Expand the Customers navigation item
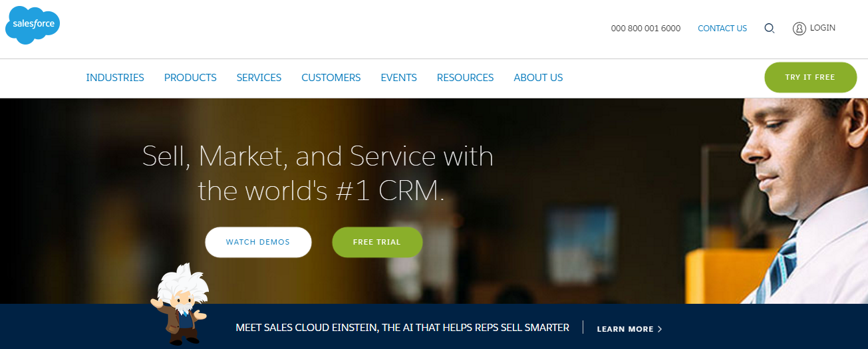Viewport: 868px width, 349px height. pyautogui.click(x=331, y=78)
